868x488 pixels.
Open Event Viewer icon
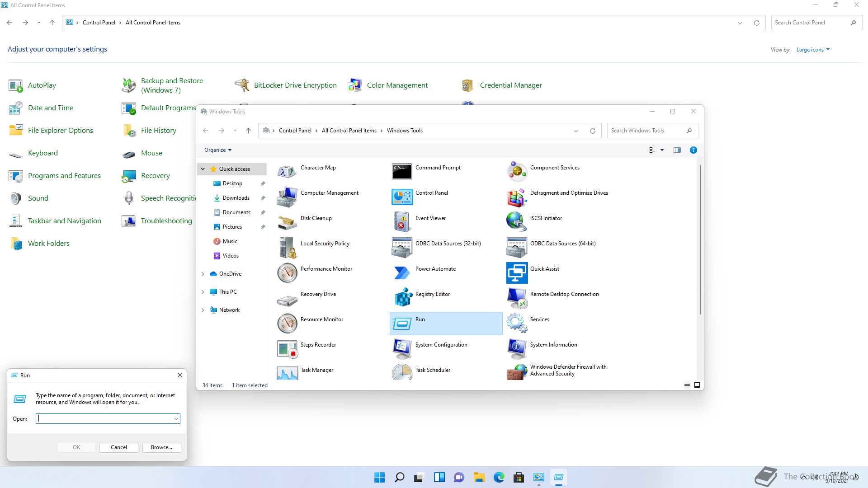coord(402,222)
